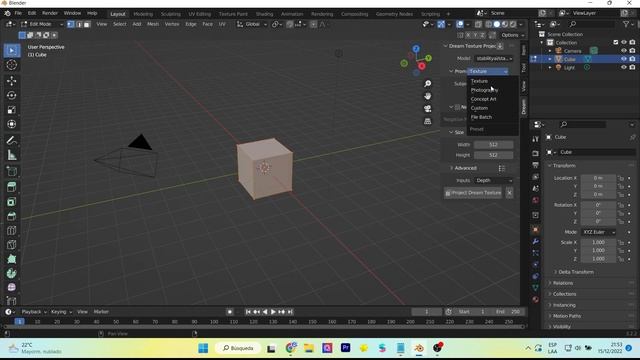This screenshot has width=640, height=360.
Task: Select the Bevel tool
Action: pos(11,216)
